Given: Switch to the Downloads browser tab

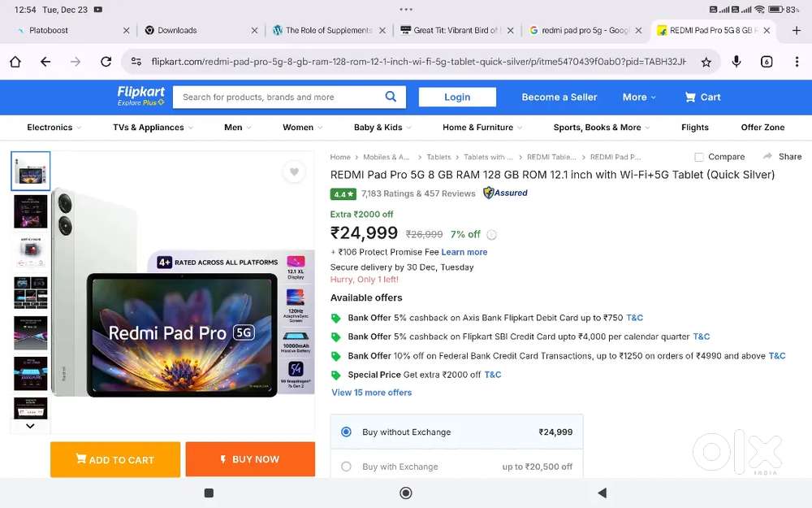Looking at the screenshot, I should 177,30.
